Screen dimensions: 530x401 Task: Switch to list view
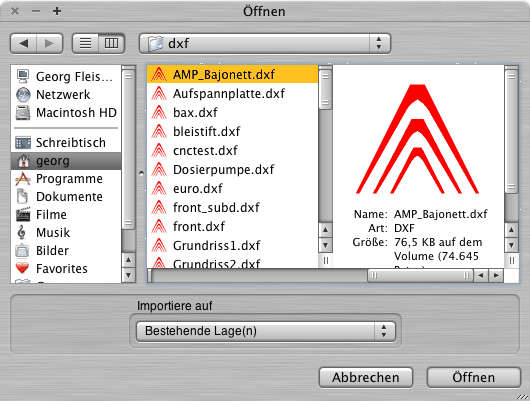(86, 43)
